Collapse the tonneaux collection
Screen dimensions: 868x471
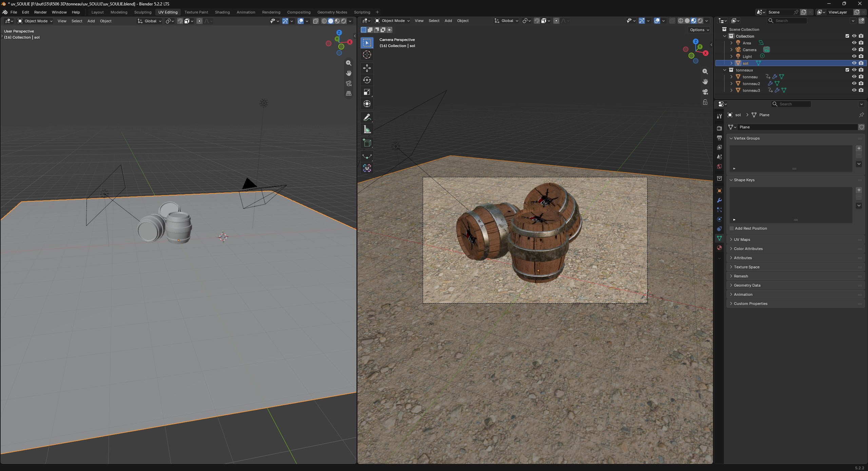[725, 70]
